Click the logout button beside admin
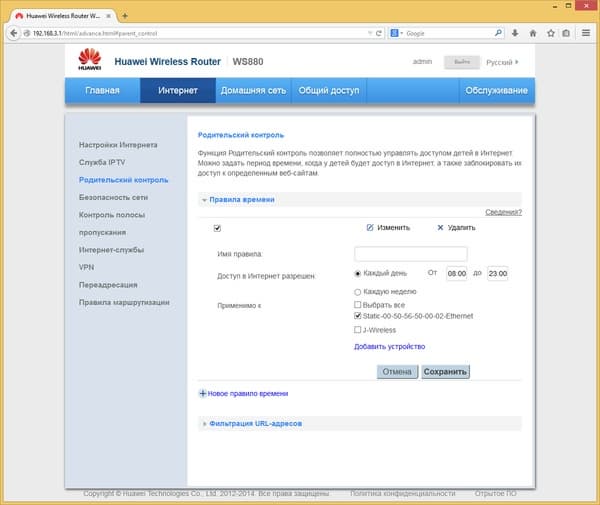 [x=462, y=62]
